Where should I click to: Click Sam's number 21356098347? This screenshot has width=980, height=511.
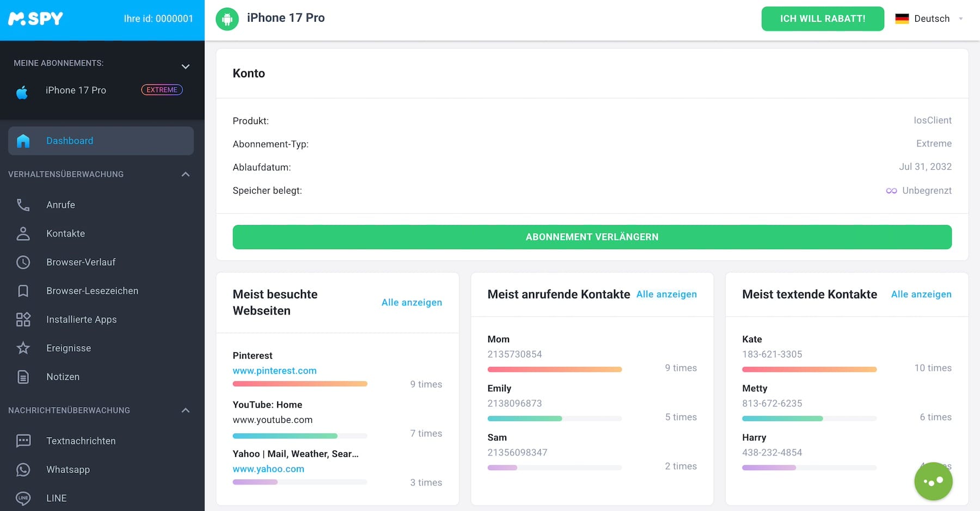[517, 453]
